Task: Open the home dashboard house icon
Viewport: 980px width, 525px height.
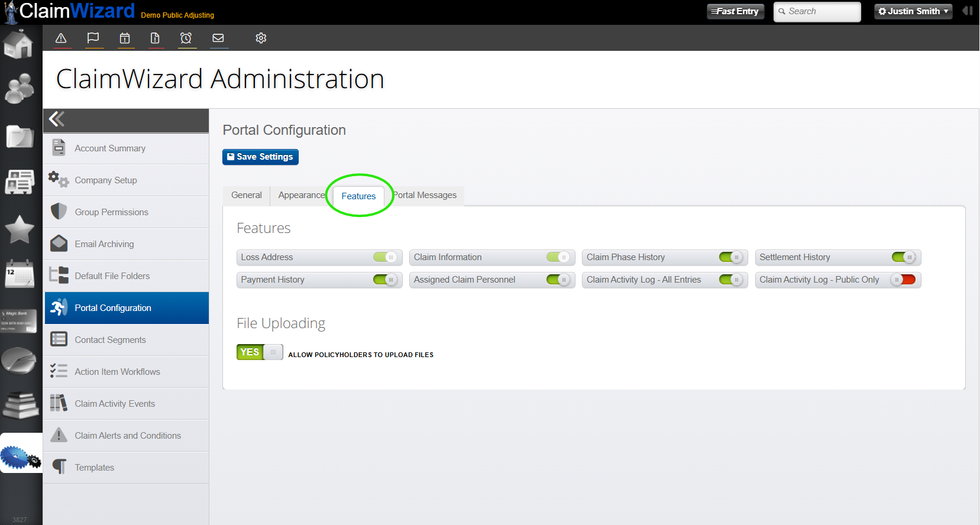Action: click(x=18, y=44)
